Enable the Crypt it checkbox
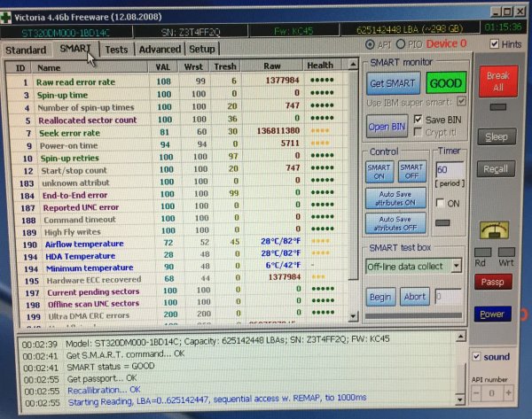 (x=418, y=131)
